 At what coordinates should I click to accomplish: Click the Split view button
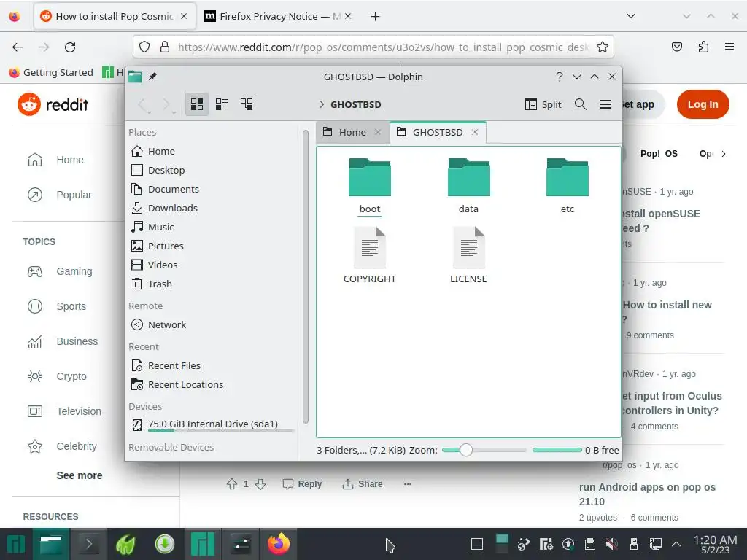coord(543,104)
